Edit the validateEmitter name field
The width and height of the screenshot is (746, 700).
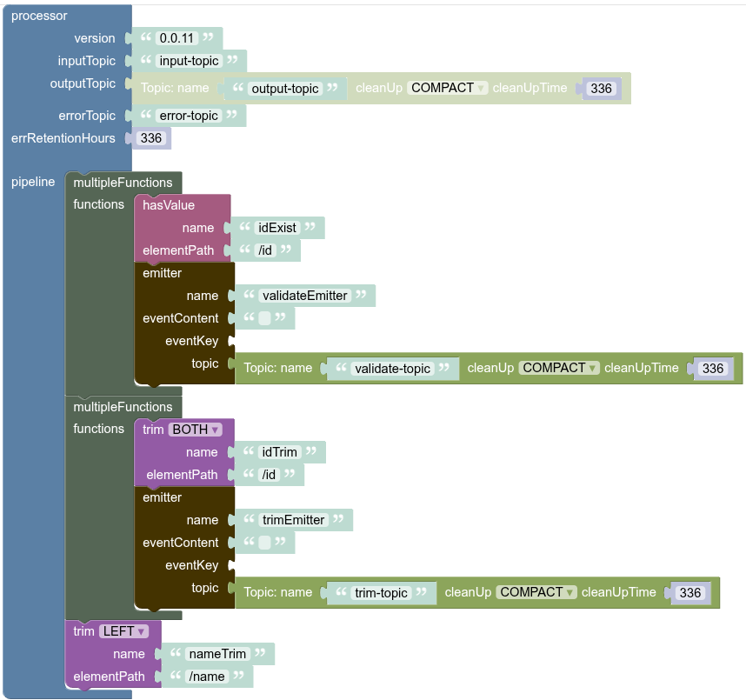(304, 296)
